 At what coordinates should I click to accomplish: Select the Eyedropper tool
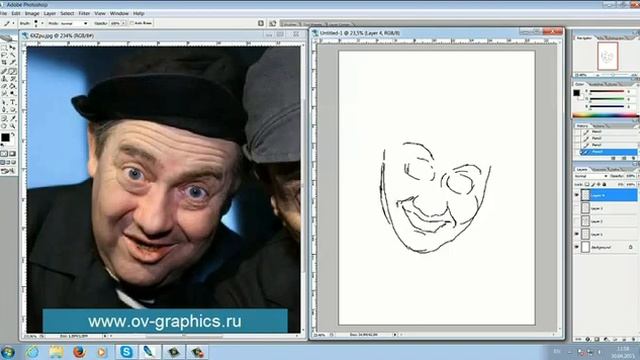tap(12, 118)
